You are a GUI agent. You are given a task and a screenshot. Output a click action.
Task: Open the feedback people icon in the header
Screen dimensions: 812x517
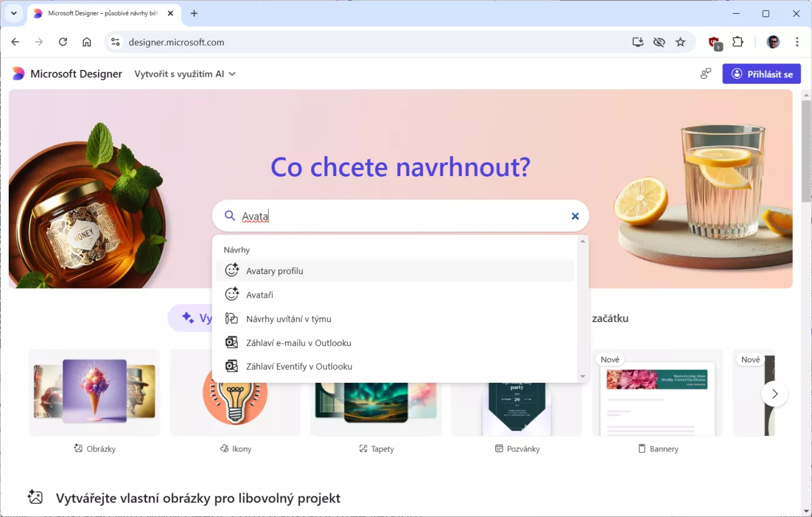[706, 74]
